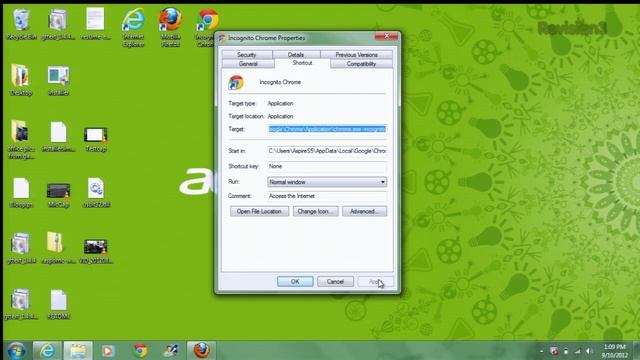Click the Windows Start button
The width and height of the screenshot is (640, 360).
tap(16, 351)
